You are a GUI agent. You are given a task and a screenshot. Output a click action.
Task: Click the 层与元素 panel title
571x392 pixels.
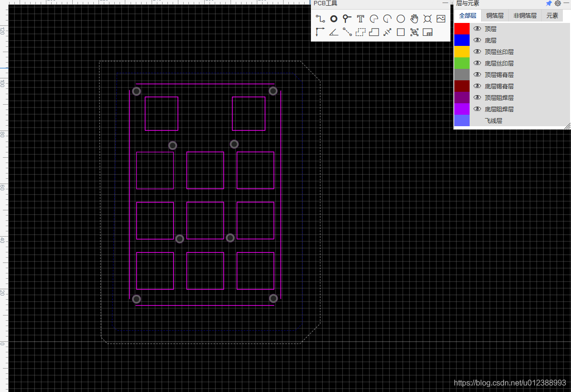point(468,3)
